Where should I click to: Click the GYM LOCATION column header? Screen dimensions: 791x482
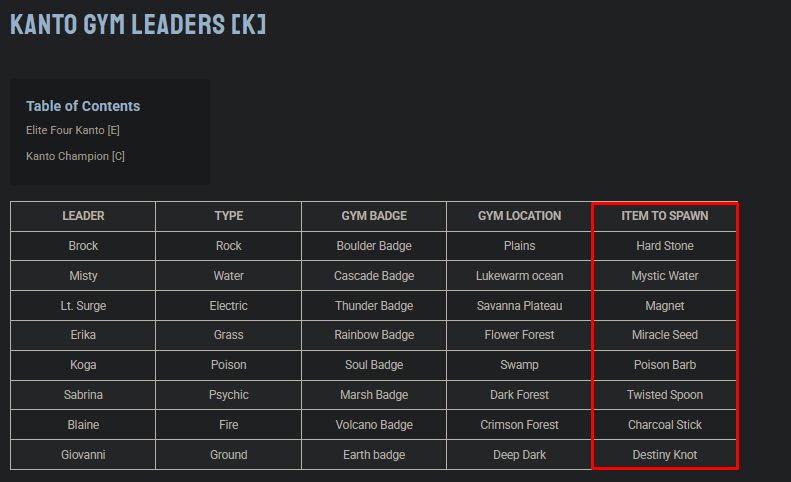(x=519, y=216)
